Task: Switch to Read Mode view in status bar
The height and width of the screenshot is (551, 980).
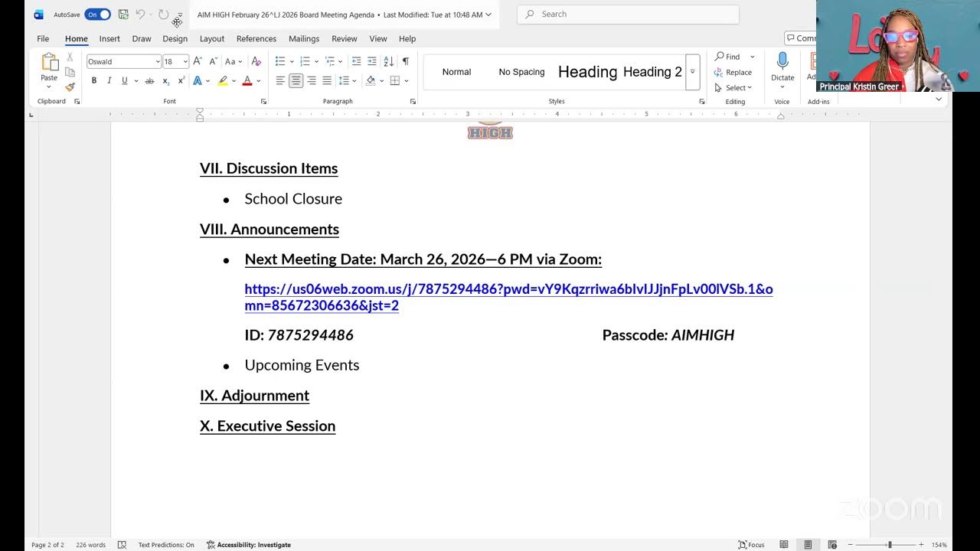Action: pos(784,545)
